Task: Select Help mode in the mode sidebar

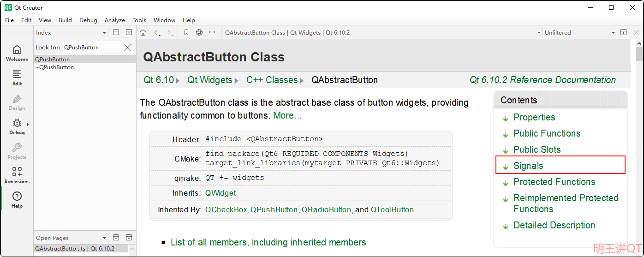Action: [x=17, y=200]
